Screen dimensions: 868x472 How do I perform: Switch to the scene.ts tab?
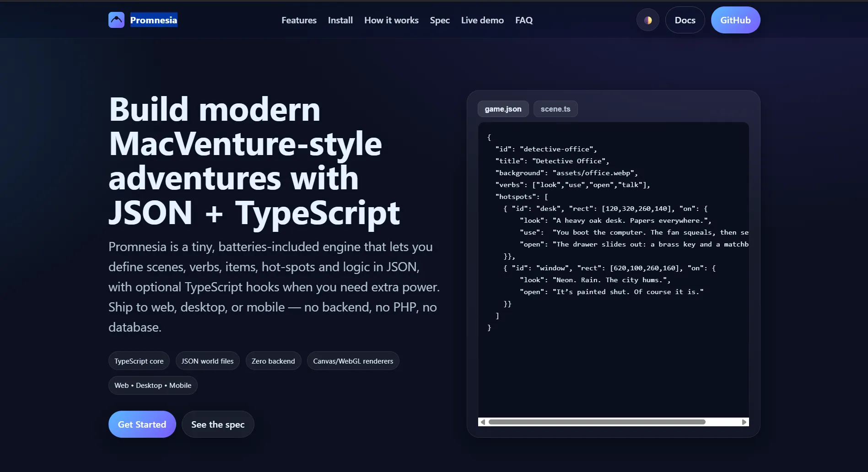[x=555, y=109]
